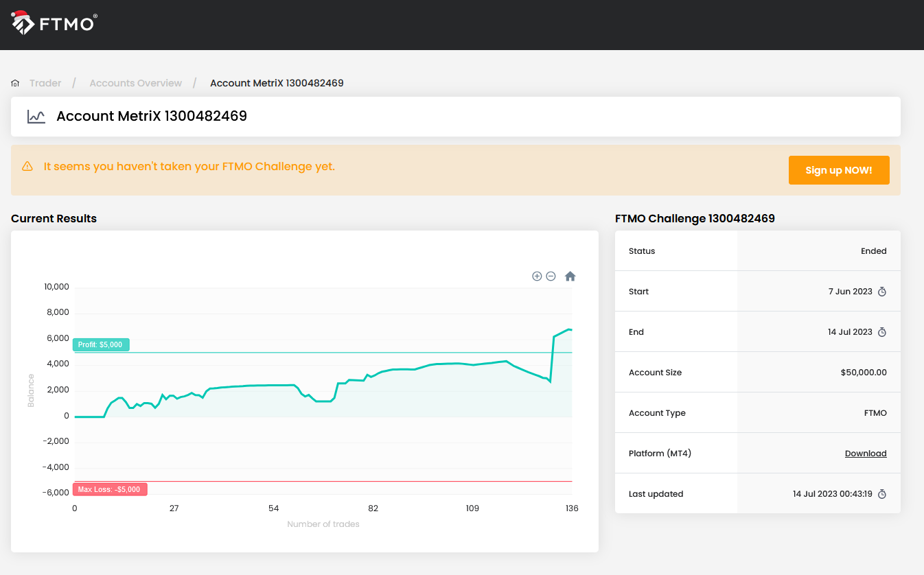Click the Current Results heading
Viewport: 924px width, 575px height.
coord(54,219)
